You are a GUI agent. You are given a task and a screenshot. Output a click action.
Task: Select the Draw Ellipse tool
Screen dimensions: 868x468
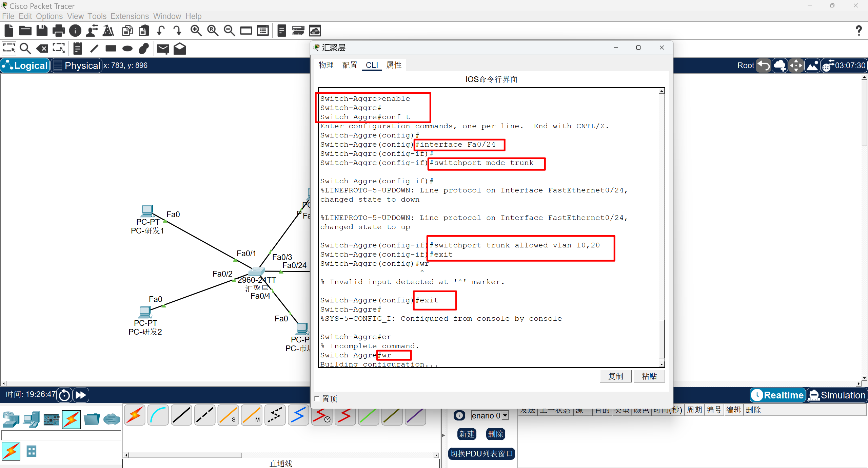(x=127, y=49)
